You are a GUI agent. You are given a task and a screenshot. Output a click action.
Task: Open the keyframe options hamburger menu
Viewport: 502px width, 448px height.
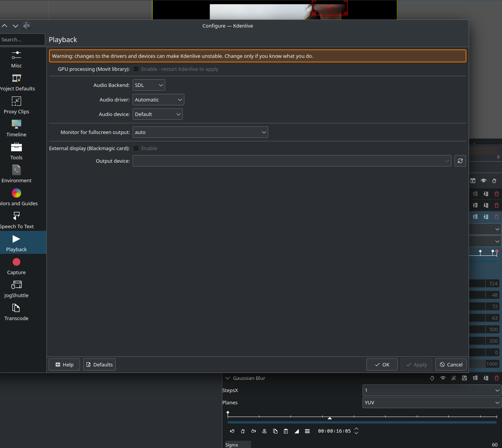click(307, 431)
